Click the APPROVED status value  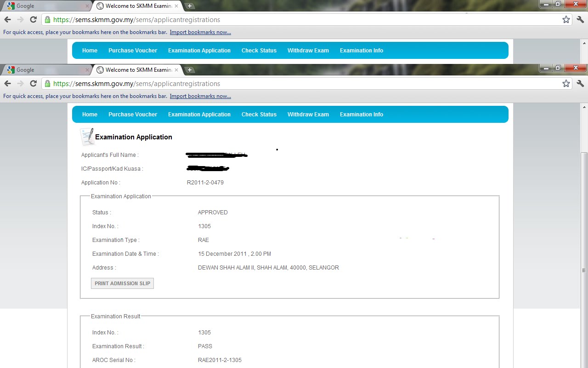coord(213,213)
